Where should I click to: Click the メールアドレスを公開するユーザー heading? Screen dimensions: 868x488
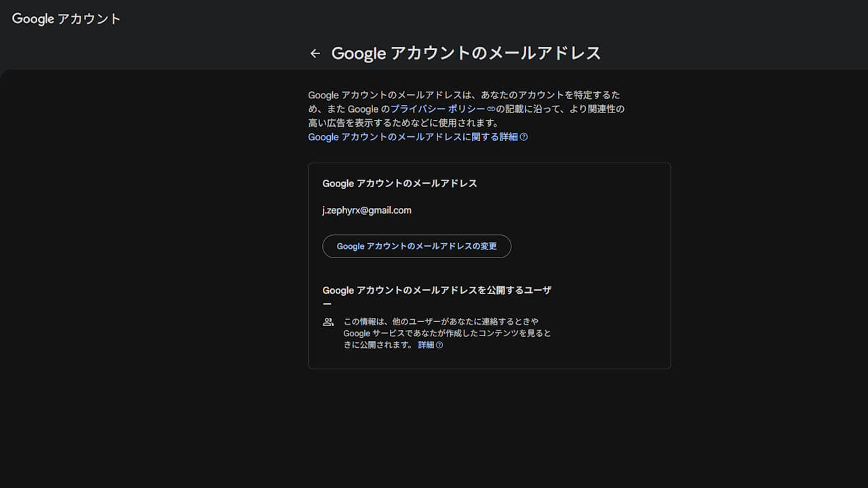437,297
